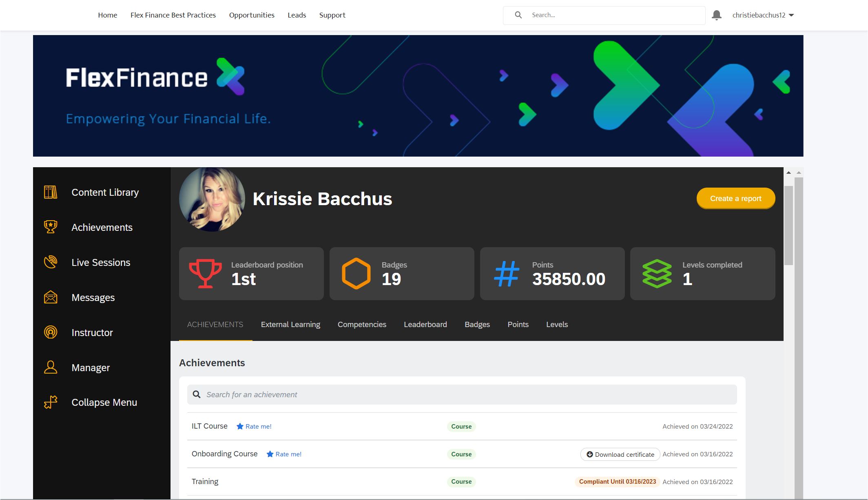Open the Support page

click(x=332, y=15)
